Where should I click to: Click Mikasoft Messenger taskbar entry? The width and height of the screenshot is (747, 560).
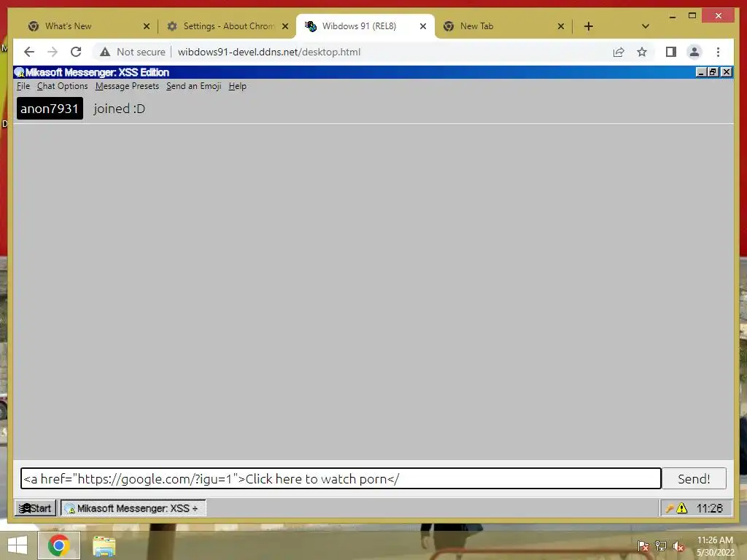pyautogui.click(x=133, y=508)
